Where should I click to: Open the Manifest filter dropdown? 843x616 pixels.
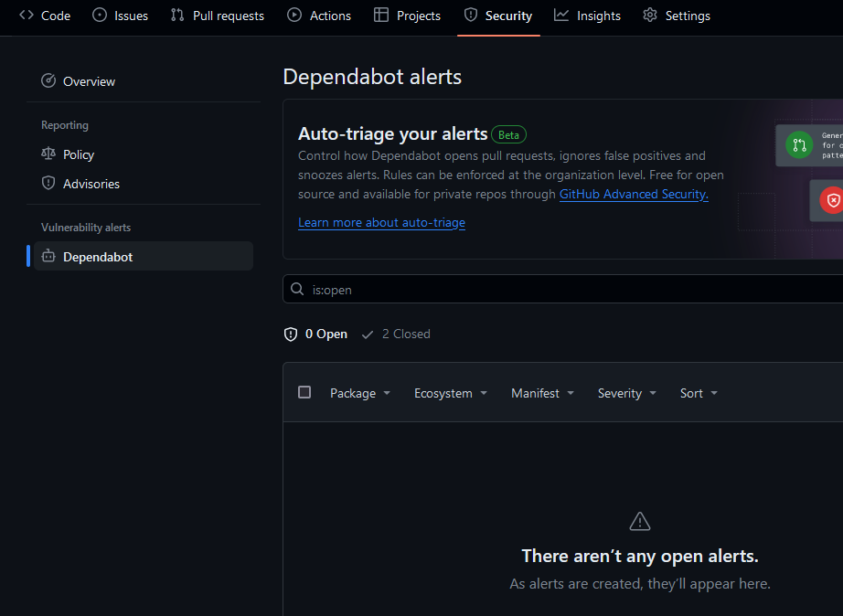542,393
